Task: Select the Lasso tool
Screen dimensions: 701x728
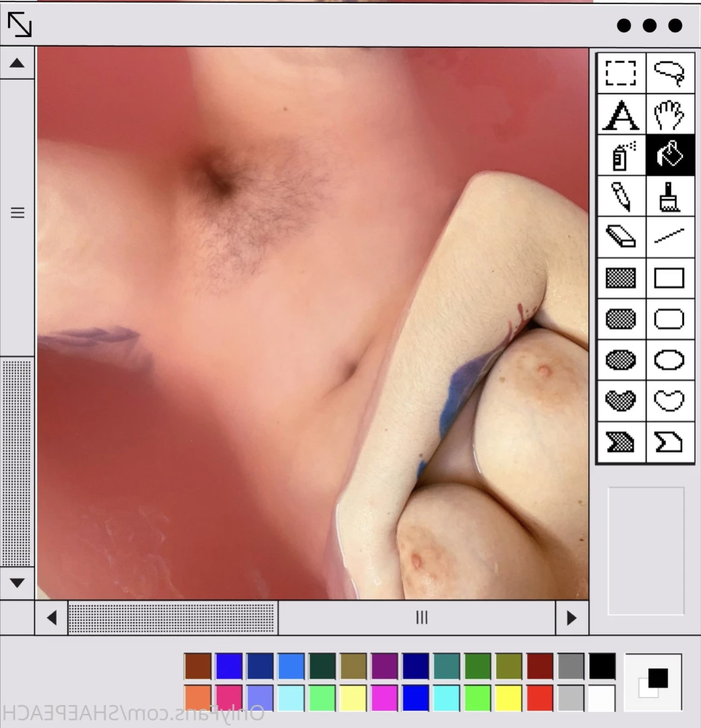Action: 669,73
